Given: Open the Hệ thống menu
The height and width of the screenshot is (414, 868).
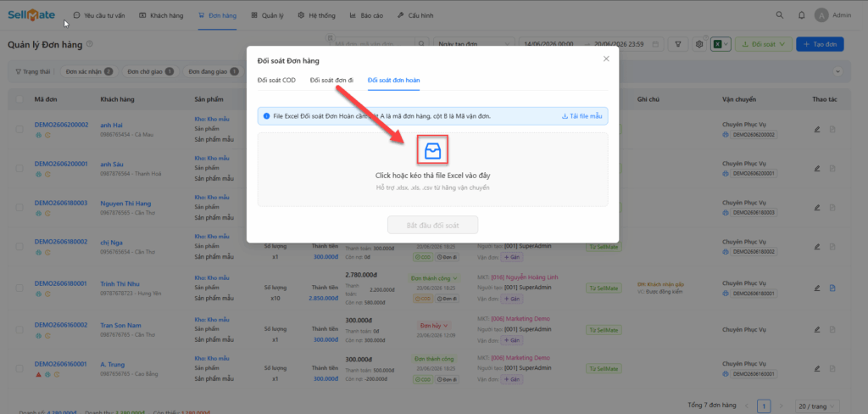Looking at the screenshot, I should click(317, 15).
